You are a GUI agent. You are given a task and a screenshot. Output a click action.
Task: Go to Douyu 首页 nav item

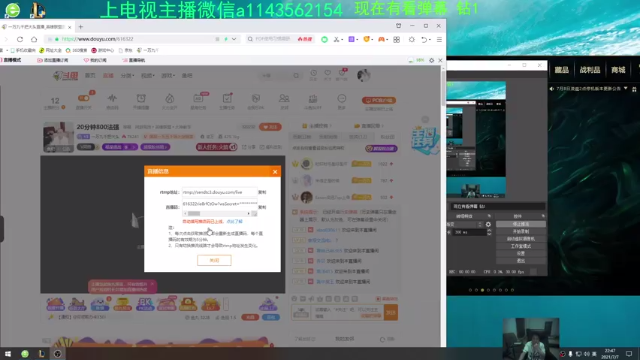(x=90, y=76)
